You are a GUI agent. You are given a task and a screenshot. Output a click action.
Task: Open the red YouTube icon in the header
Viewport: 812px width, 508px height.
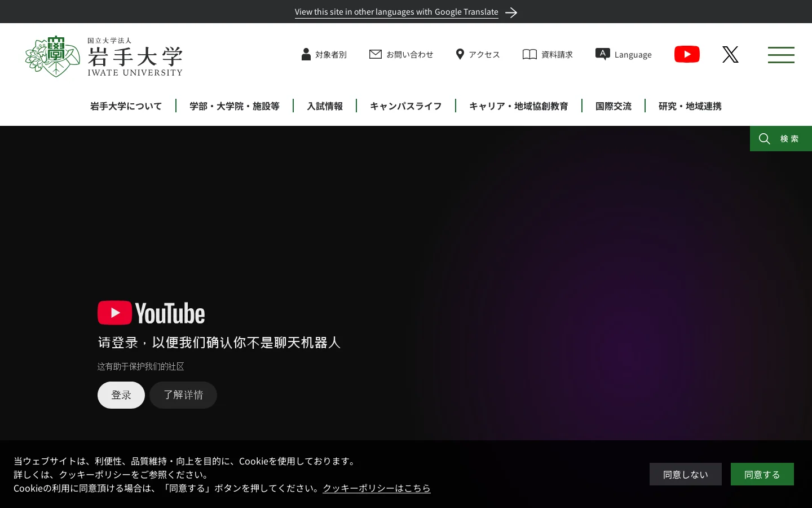click(687, 54)
